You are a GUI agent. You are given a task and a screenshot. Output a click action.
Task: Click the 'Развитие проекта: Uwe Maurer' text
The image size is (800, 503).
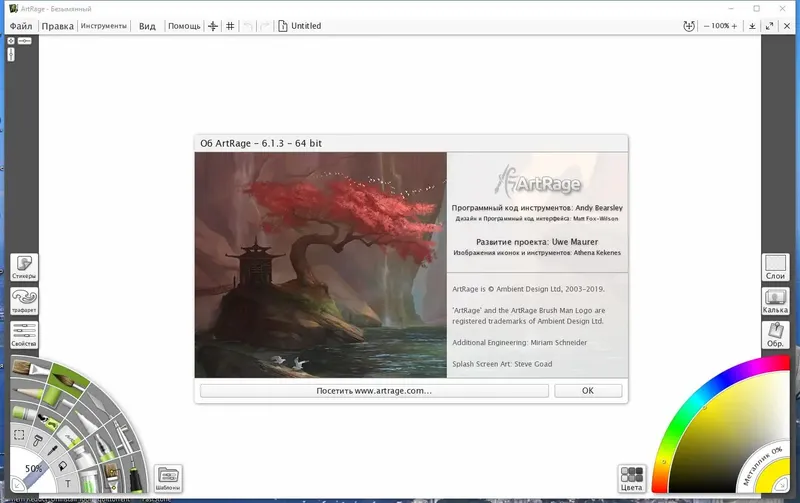[x=537, y=242]
